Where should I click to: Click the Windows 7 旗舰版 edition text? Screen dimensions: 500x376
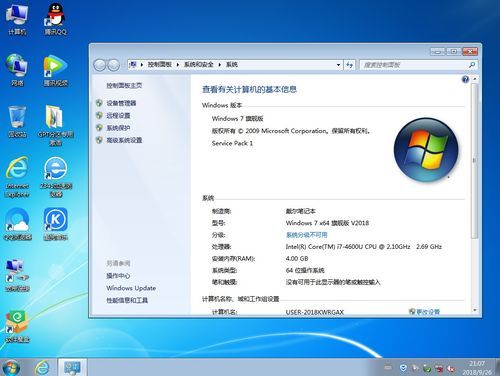point(238,118)
